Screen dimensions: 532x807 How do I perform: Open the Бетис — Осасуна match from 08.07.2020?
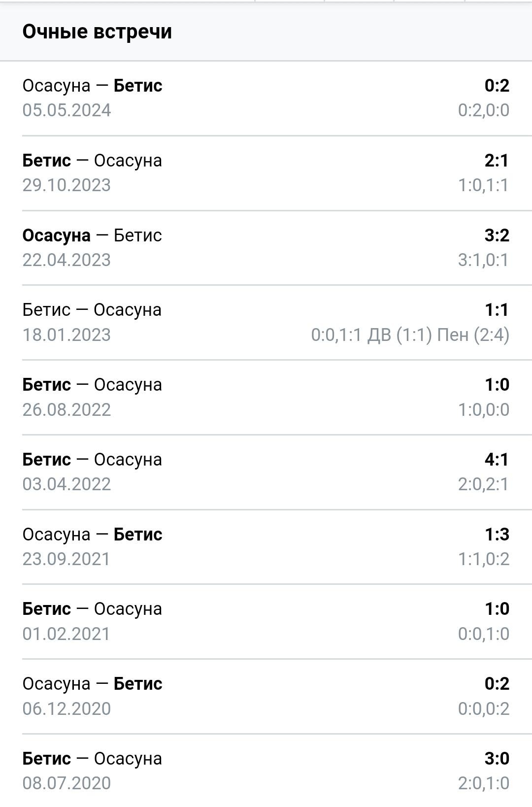click(266, 771)
